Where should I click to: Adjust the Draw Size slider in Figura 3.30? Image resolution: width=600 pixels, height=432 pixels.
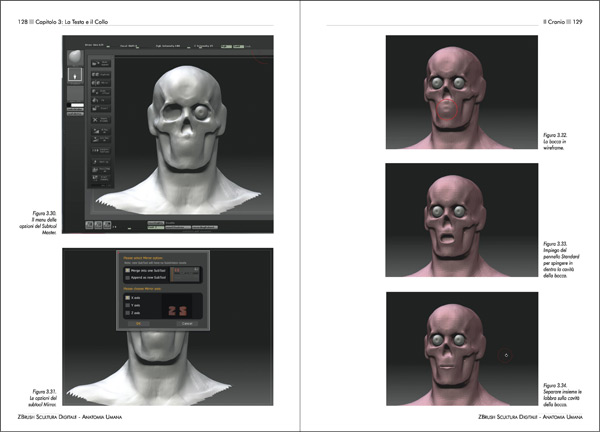point(98,45)
